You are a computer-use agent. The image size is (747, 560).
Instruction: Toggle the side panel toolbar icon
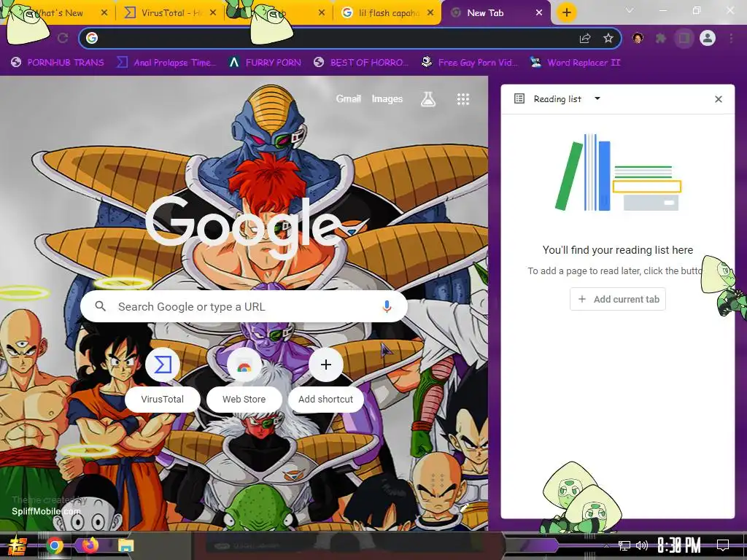click(684, 38)
